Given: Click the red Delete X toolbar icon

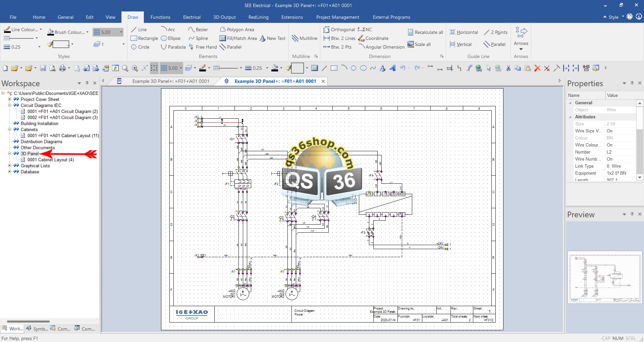Looking at the screenshot, I should (537, 68).
